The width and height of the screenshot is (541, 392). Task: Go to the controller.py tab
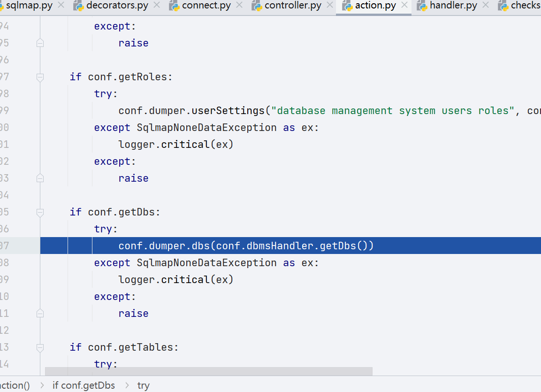tap(293, 6)
